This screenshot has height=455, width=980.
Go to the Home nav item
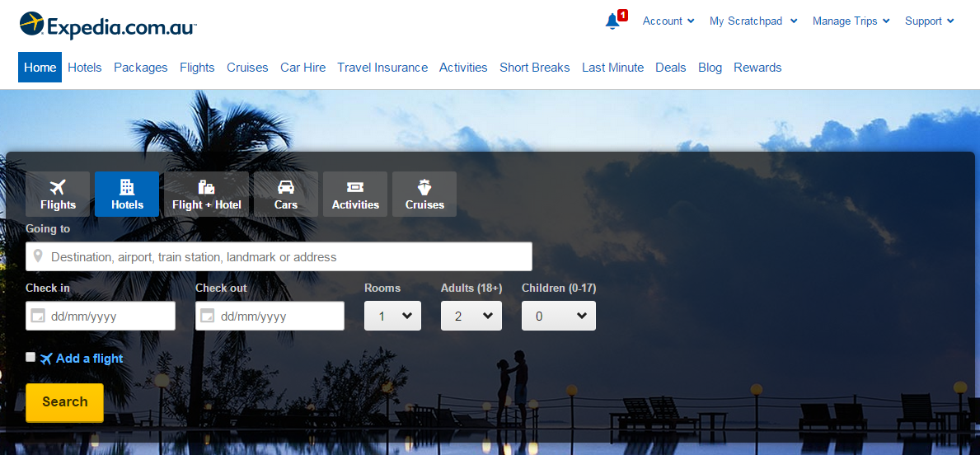pos(40,68)
